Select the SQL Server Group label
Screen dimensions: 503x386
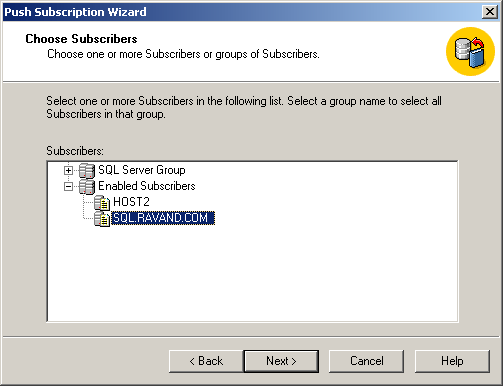pyautogui.click(x=142, y=170)
